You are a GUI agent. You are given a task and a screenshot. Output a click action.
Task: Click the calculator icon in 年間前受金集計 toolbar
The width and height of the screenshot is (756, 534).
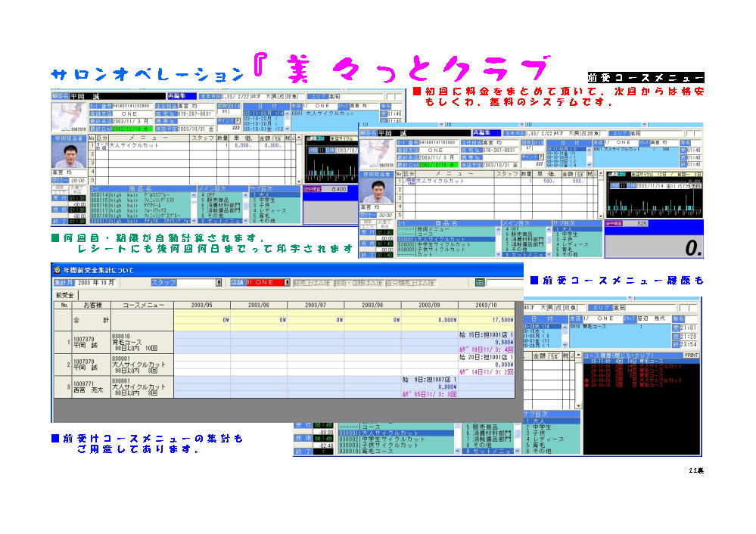[479, 282]
